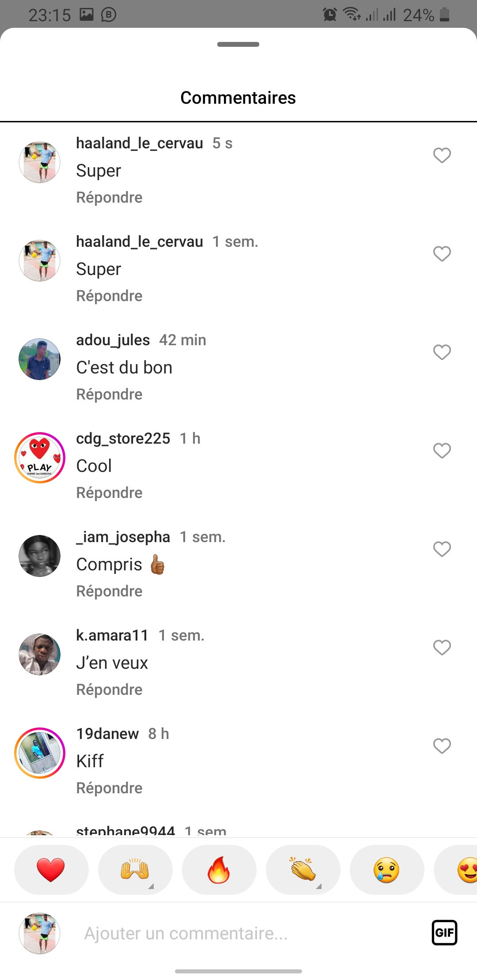477x980 pixels.
Task: Tap heart on k.amara11's "J'en veux" comment
Action: [x=442, y=648]
